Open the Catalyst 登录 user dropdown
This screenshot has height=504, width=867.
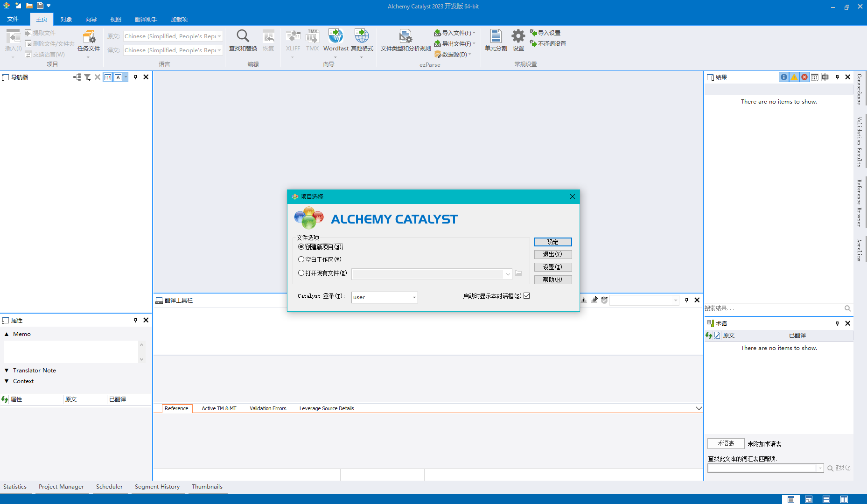414,297
